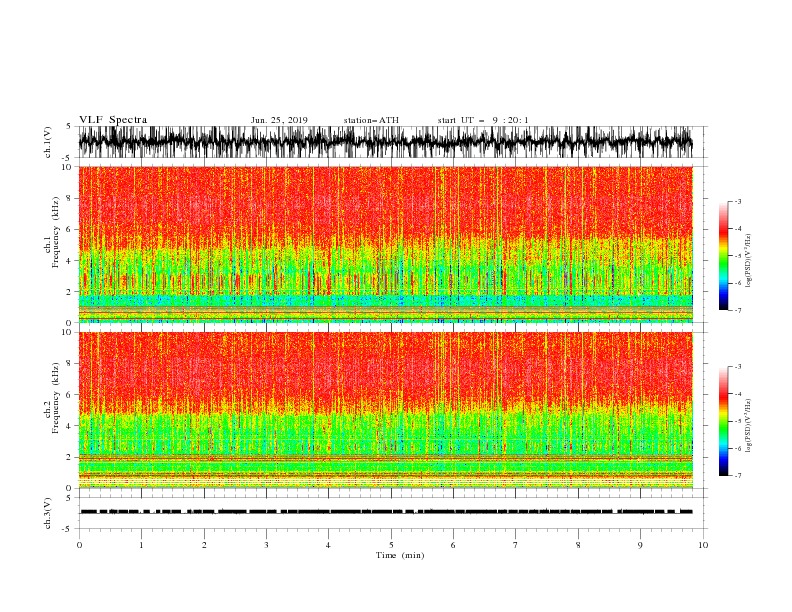Click time axis tick label "9"
The height and width of the screenshot is (612, 792).
pyautogui.click(x=640, y=545)
